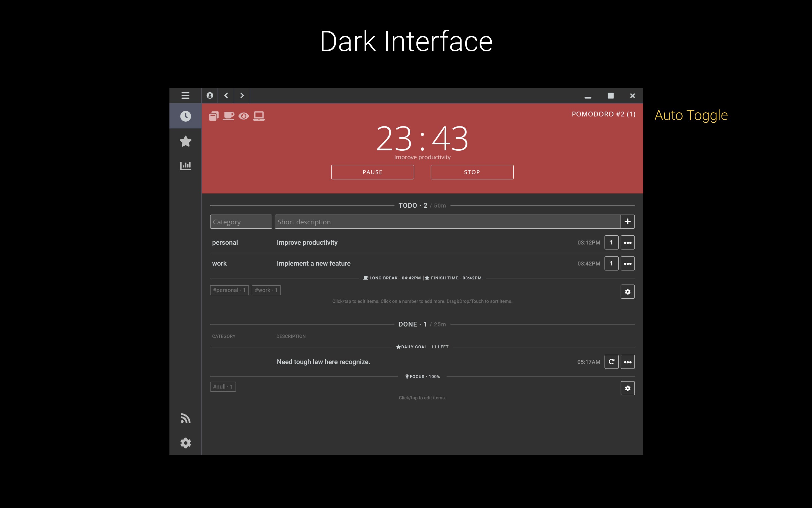Close the application window
Screen dimensions: 812x508
click(x=632, y=96)
